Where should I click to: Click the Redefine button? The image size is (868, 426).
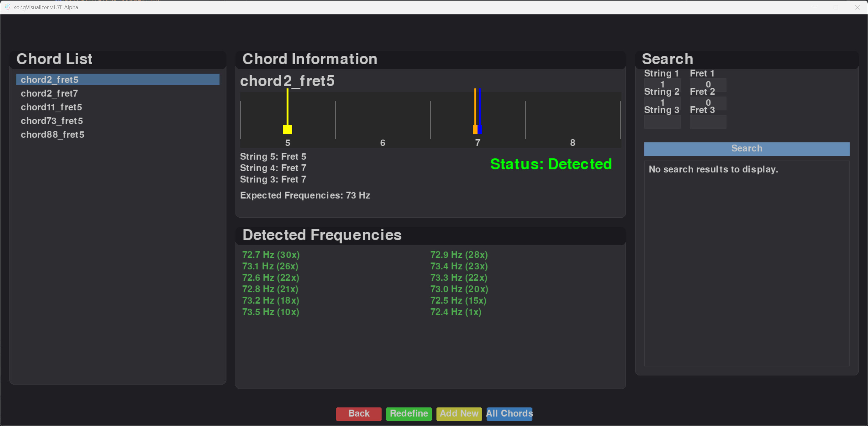click(408, 414)
